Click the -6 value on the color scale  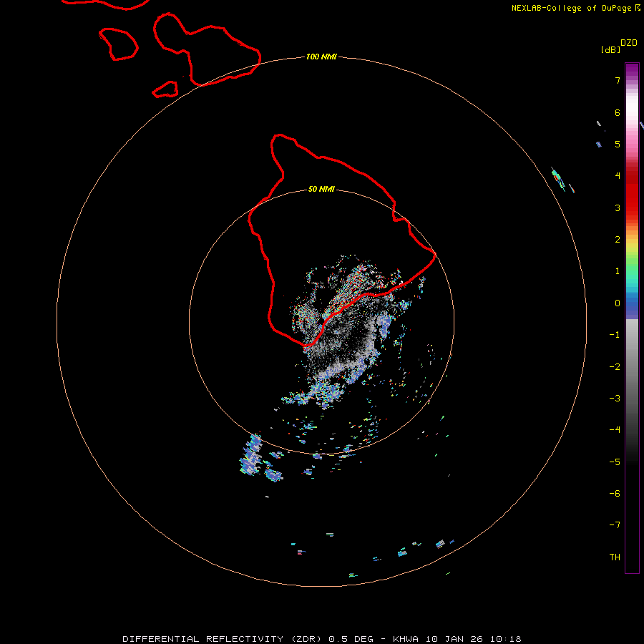615,494
